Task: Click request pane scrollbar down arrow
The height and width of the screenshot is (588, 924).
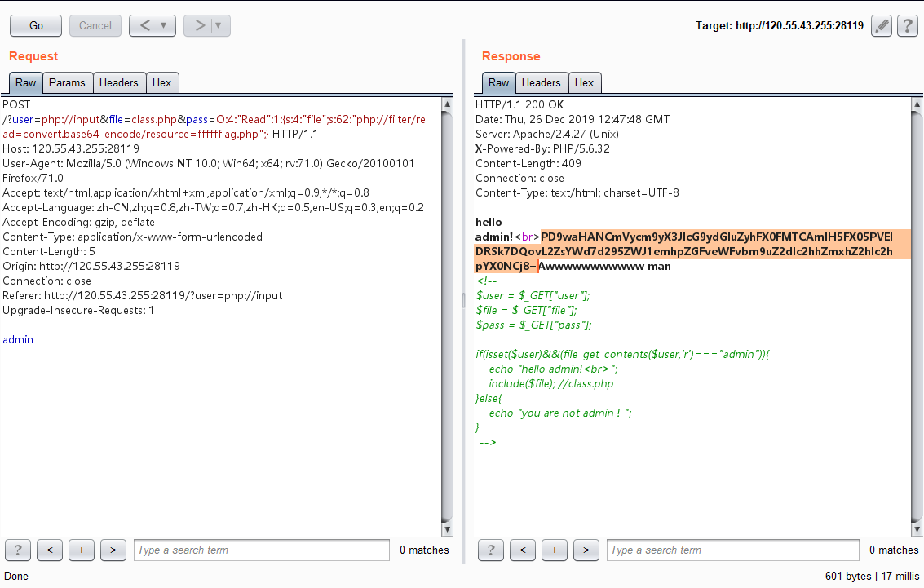Action: (x=447, y=528)
